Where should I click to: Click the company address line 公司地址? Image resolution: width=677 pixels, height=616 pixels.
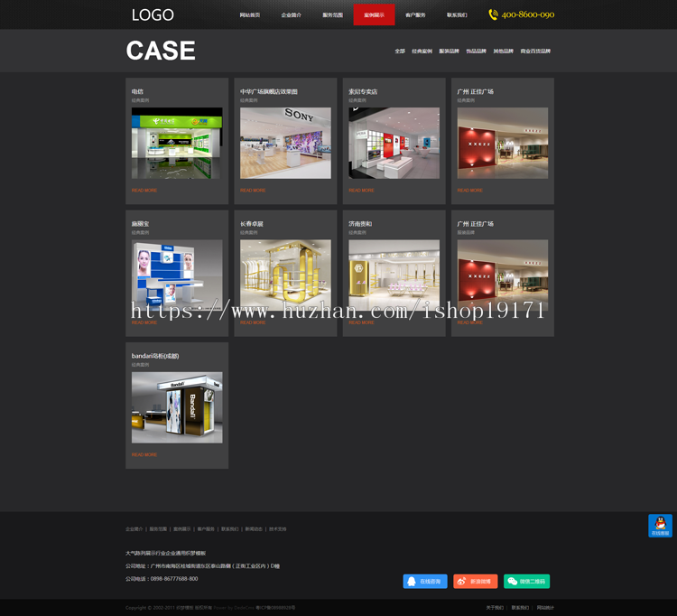[202, 566]
